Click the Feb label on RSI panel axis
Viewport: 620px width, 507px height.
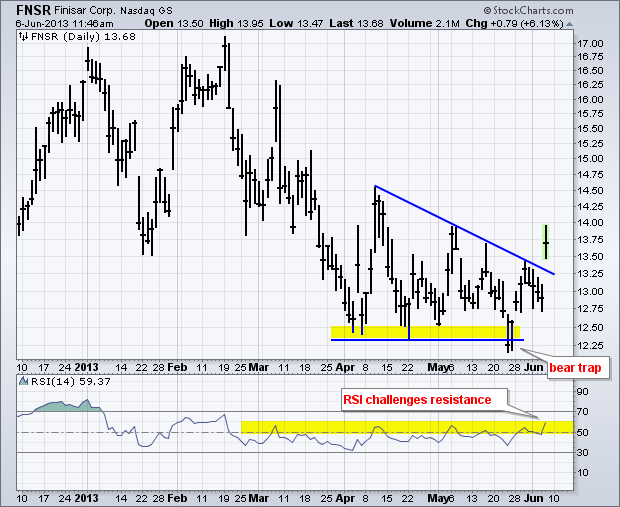click(177, 498)
